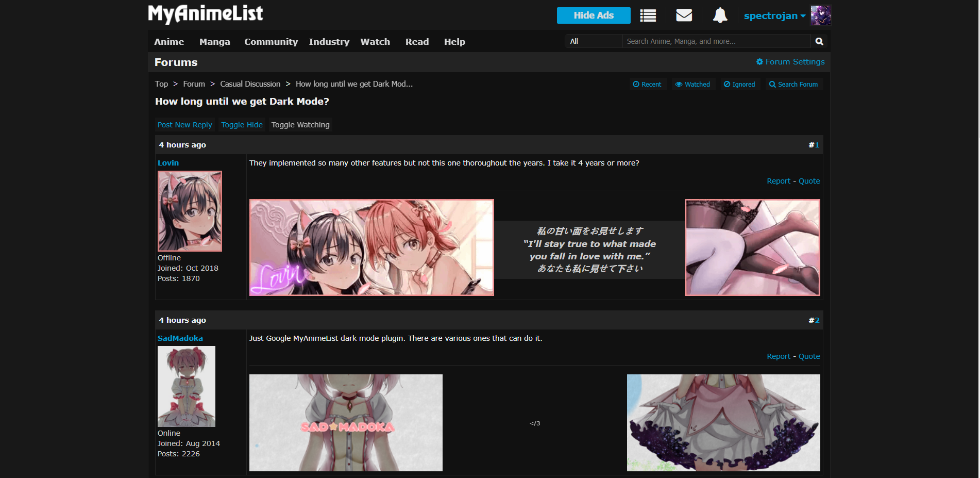Open the Manga menu
Viewport: 980px width, 478px height.
pyautogui.click(x=215, y=42)
